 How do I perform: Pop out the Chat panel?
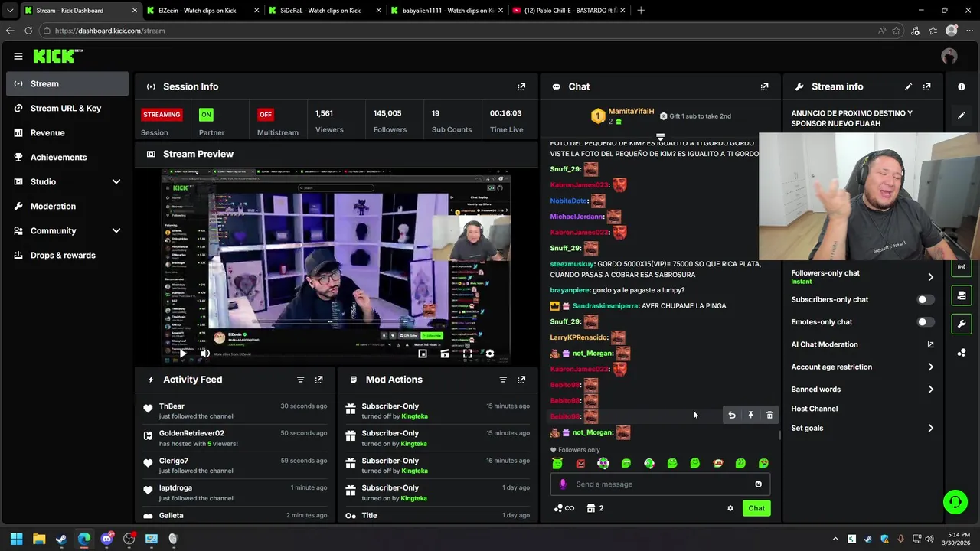(x=764, y=86)
